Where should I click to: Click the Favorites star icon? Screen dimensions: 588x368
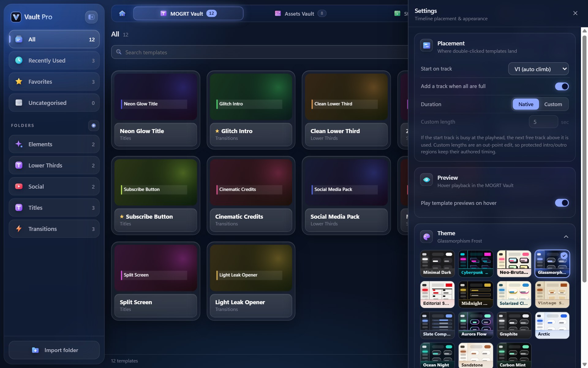(x=19, y=82)
